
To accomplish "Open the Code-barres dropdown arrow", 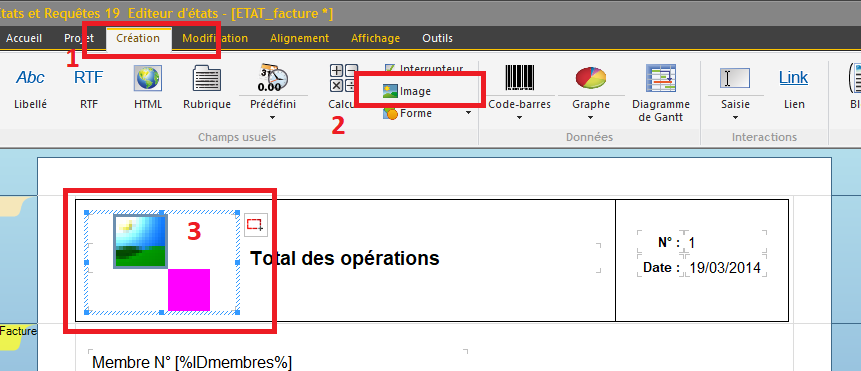I will pyautogui.click(x=519, y=117).
